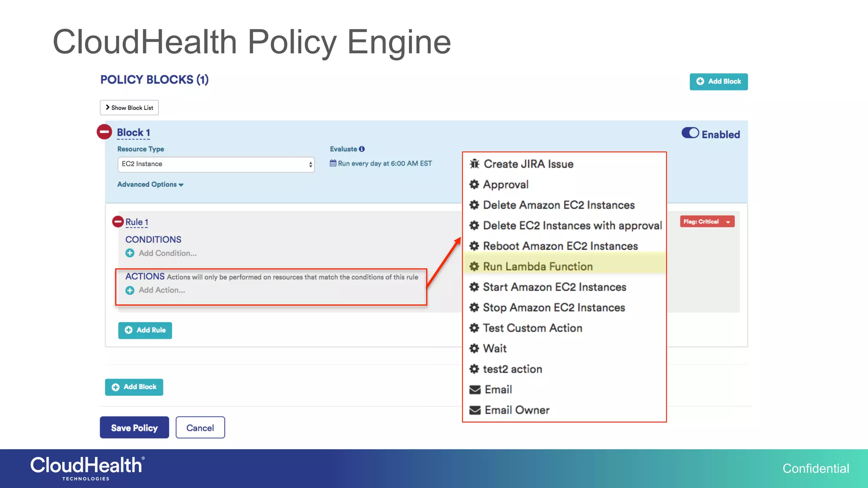Click the Evaluate info icon
This screenshot has width=868, height=488.
[362, 149]
